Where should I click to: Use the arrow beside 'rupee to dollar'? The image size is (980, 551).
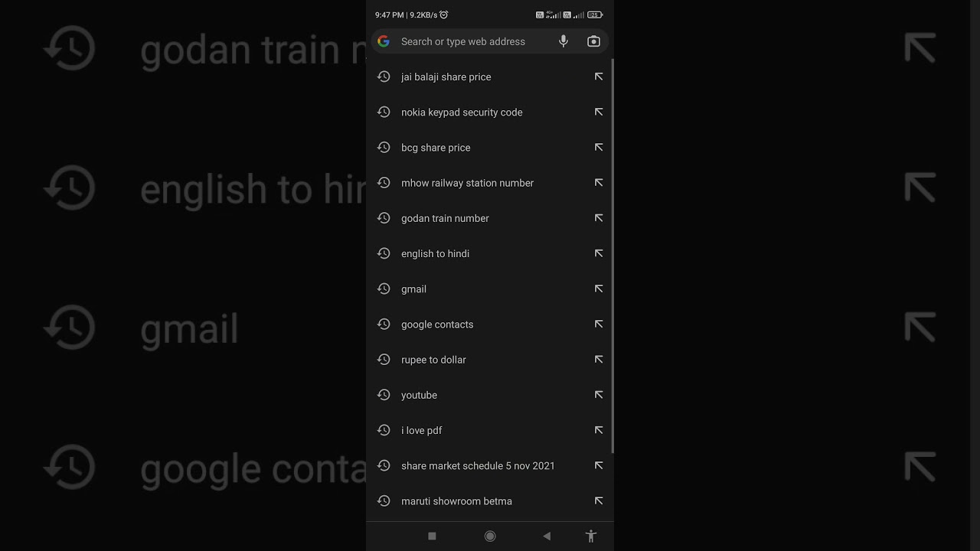click(x=599, y=359)
